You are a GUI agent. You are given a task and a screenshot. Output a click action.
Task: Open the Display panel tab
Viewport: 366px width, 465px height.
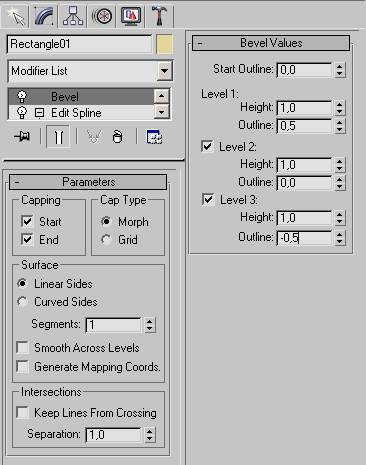130,16
